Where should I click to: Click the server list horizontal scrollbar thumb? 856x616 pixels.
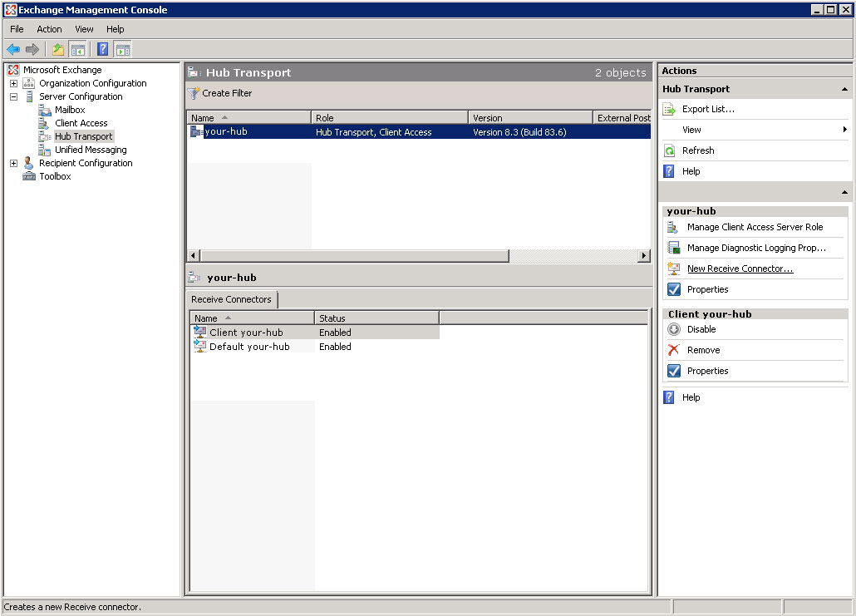[x=355, y=255]
